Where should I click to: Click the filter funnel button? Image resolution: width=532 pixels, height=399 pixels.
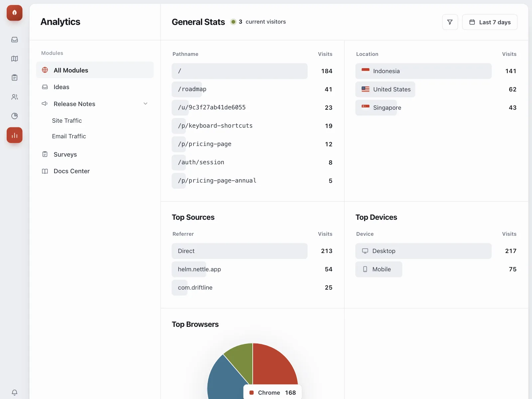pyautogui.click(x=450, y=22)
